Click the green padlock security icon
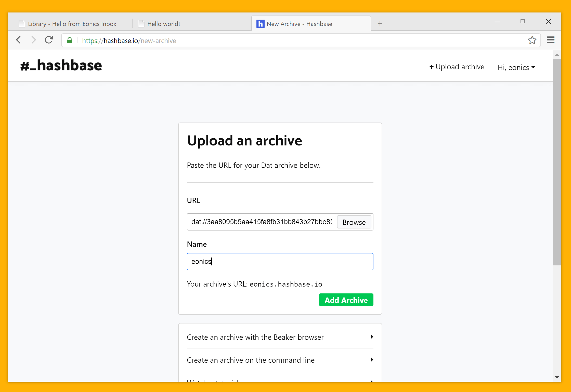 (69, 40)
